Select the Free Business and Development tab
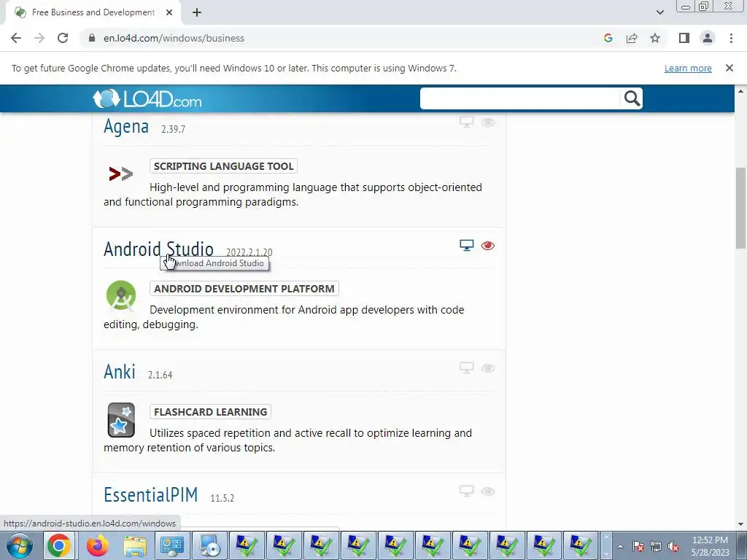747x560 pixels. point(93,12)
